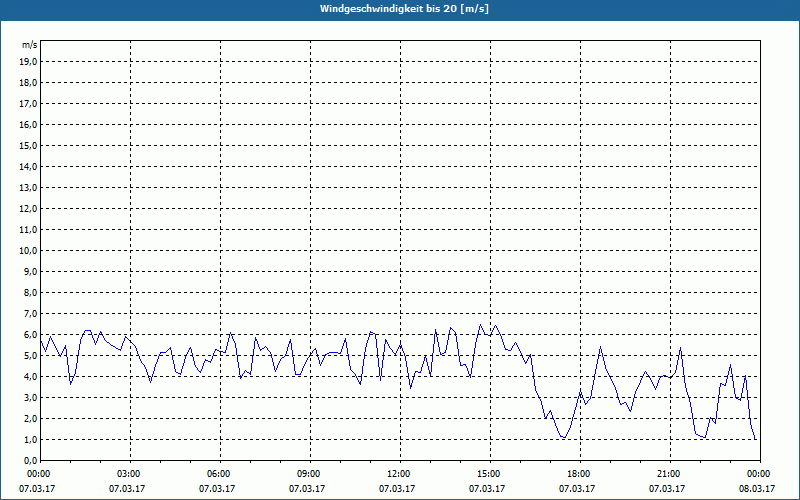Select the 18,0 y-axis label
Viewport: 800px width, 500px height.
pos(28,83)
